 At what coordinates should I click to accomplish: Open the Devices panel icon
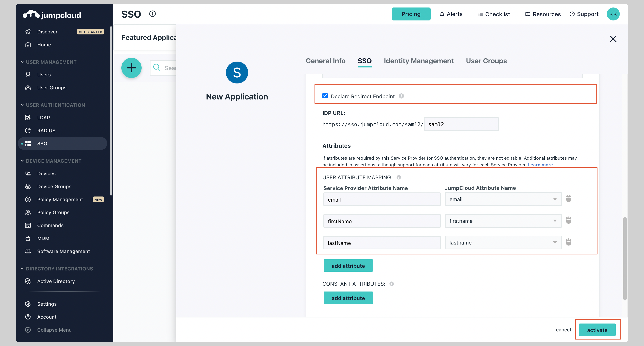[28, 173]
